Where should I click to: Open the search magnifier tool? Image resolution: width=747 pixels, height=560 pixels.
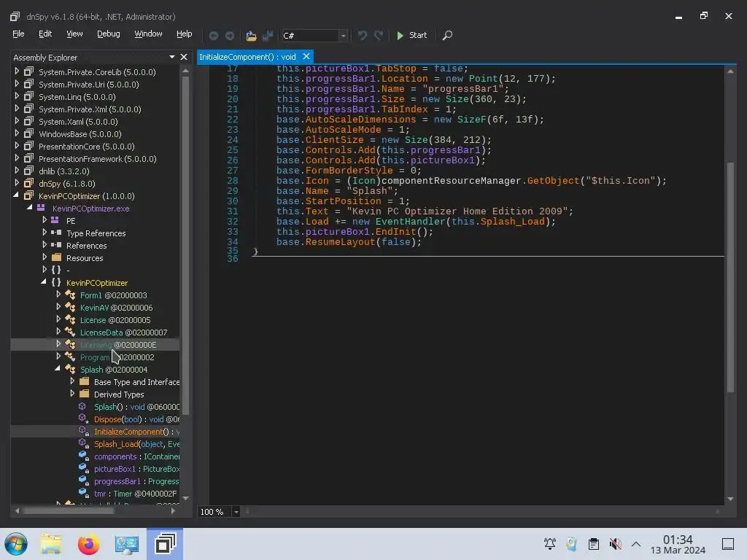click(x=447, y=35)
